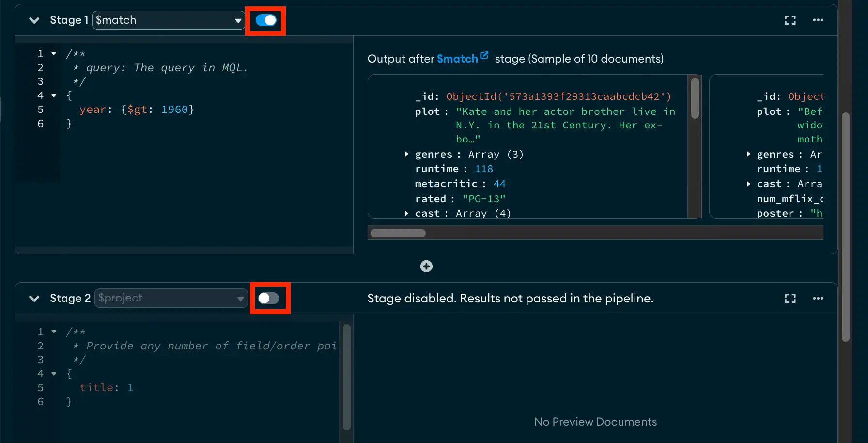Select the $project operator combo box
The image size is (868, 443).
click(x=170, y=298)
